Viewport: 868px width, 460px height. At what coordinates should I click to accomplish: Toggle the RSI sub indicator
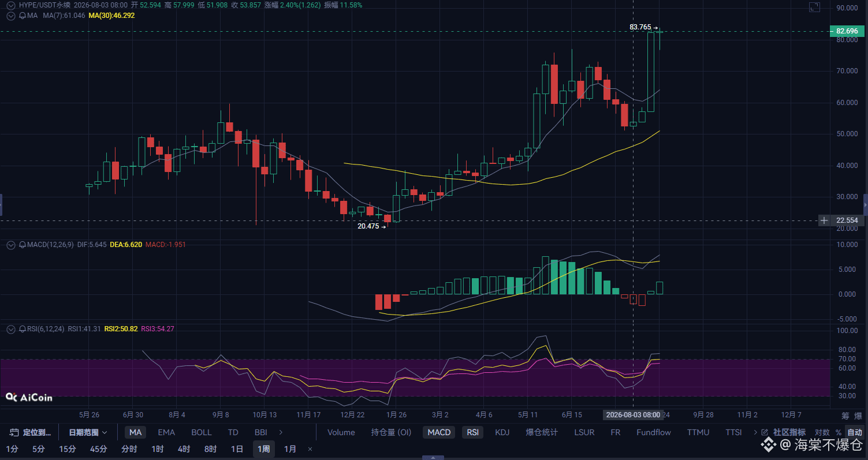[x=473, y=432]
